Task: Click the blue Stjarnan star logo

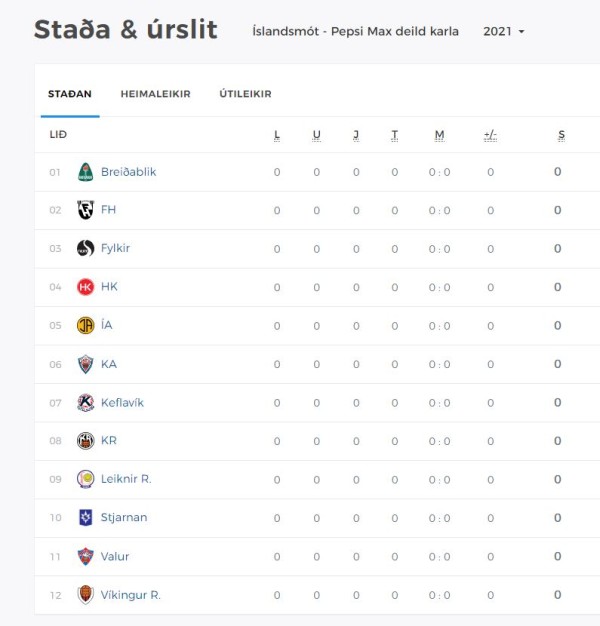Action: (x=85, y=517)
